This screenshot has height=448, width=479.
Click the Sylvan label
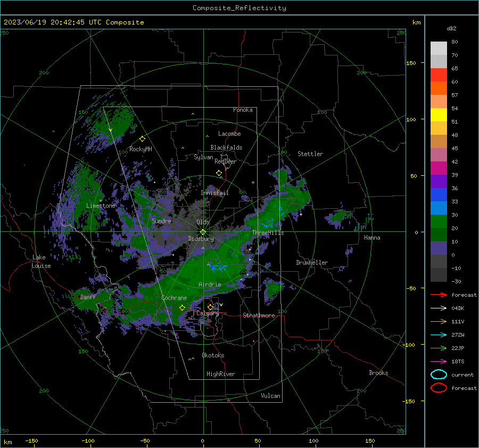pyautogui.click(x=203, y=157)
